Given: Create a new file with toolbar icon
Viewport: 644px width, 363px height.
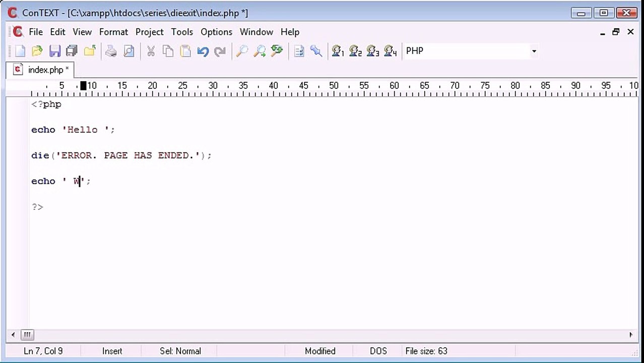Looking at the screenshot, I should [x=20, y=51].
